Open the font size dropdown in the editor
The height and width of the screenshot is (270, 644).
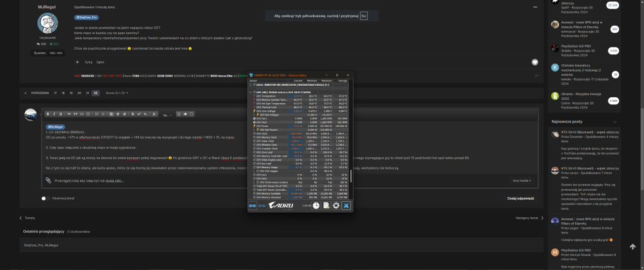coord(167,115)
